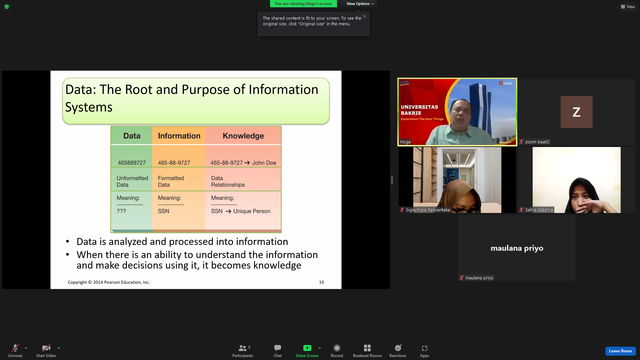Click the 'Knowledge' column header on slide

point(243,136)
